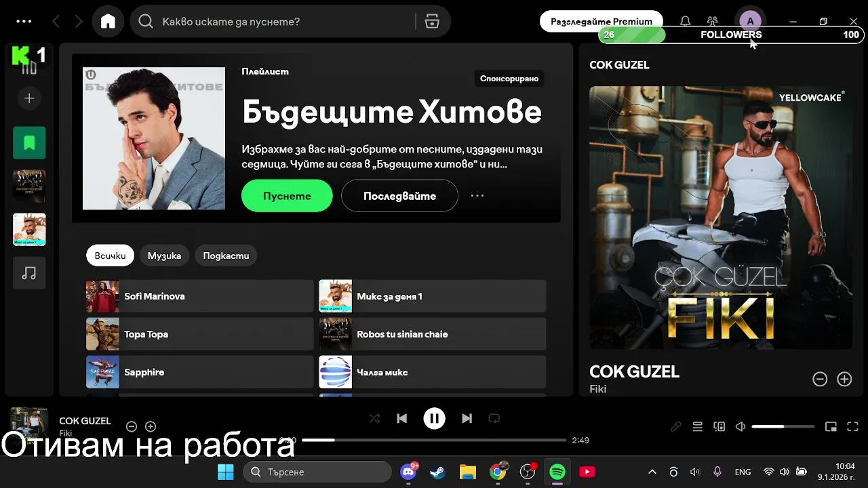The width and height of the screenshot is (868, 488).
Task: Toggle full screen mode icon
Action: (x=853, y=426)
